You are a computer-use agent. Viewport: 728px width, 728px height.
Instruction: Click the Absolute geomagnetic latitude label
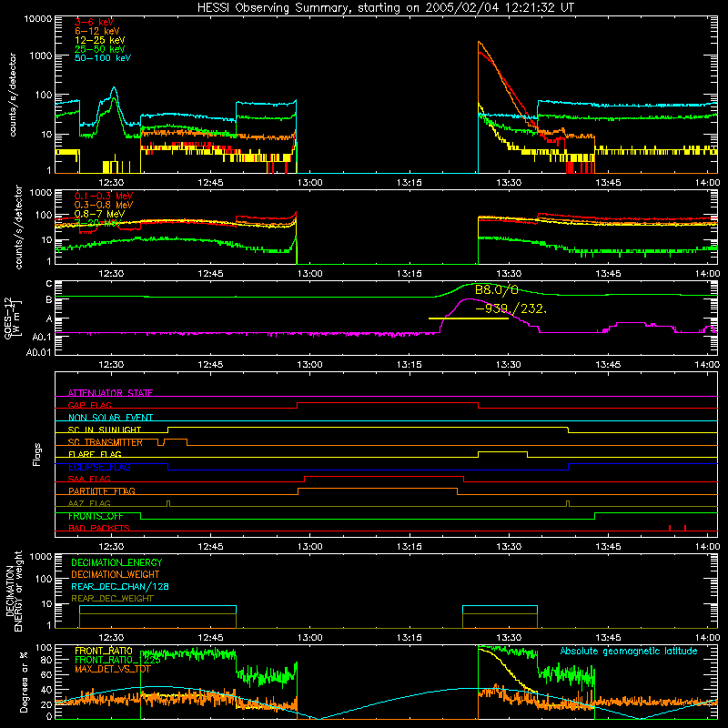point(629,651)
